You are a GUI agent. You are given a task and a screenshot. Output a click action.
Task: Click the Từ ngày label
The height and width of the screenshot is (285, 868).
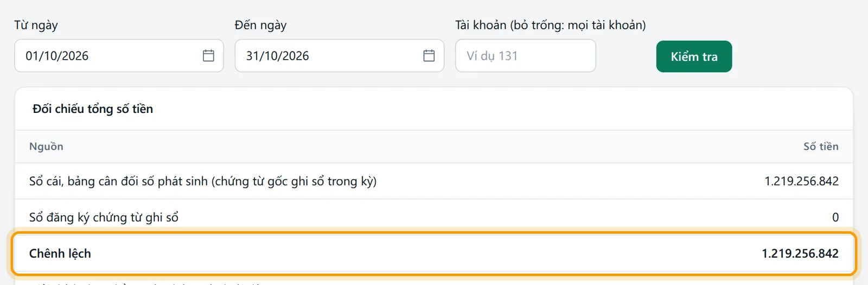pyautogui.click(x=36, y=25)
